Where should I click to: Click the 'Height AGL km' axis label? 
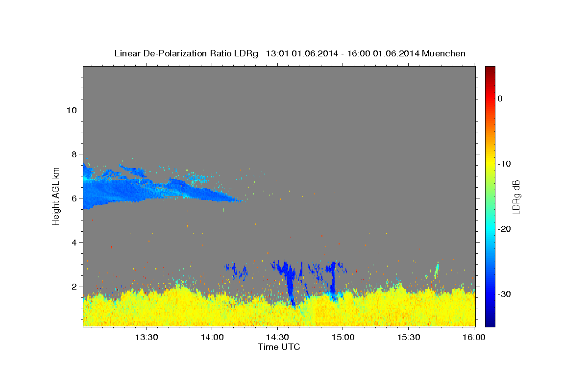click(56, 196)
